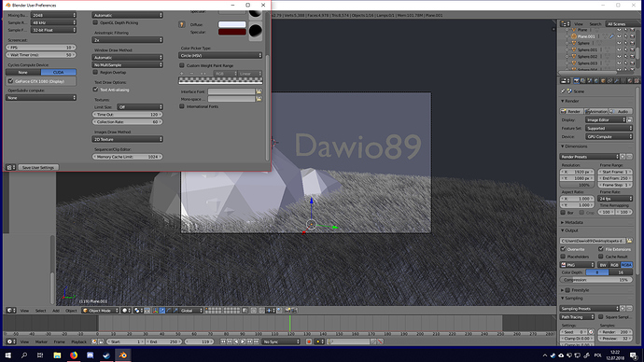Click the Save User Settings button

point(38,167)
